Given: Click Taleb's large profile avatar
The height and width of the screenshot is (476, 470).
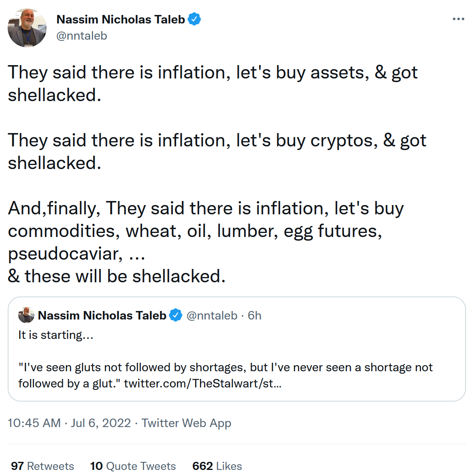Looking at the screenshot, I should tap(27, 28).
